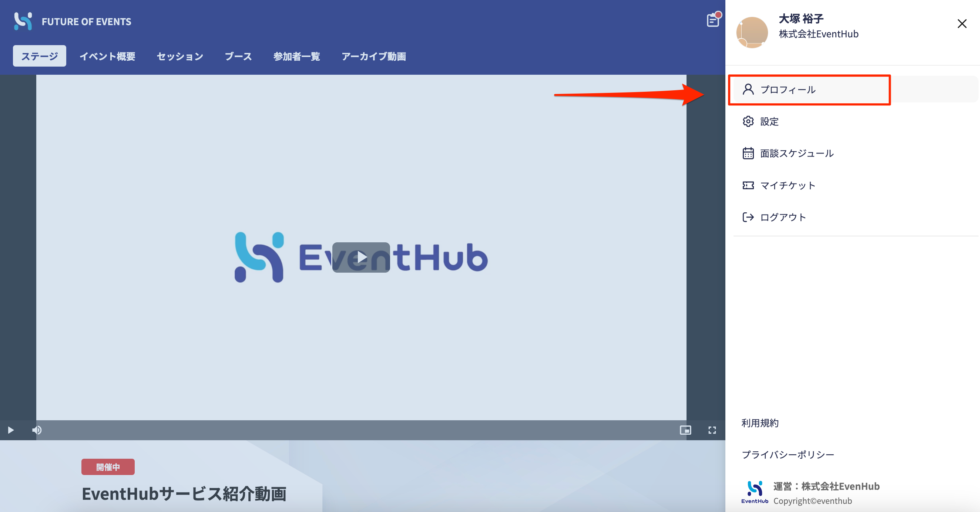
Task: Open 設定 in the side menu
Action: click(769, 122)
